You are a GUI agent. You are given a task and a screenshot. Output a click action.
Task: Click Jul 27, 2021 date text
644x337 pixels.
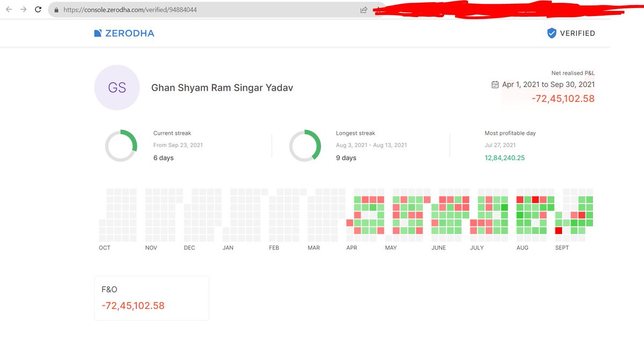[x=500, y=145]
